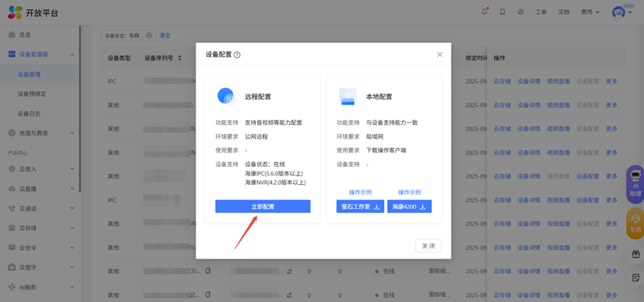Image resolution: width=644 pixels, height=302 pixels.
Task: Open 视频直播 in the first IPC row
Action: 558,82
